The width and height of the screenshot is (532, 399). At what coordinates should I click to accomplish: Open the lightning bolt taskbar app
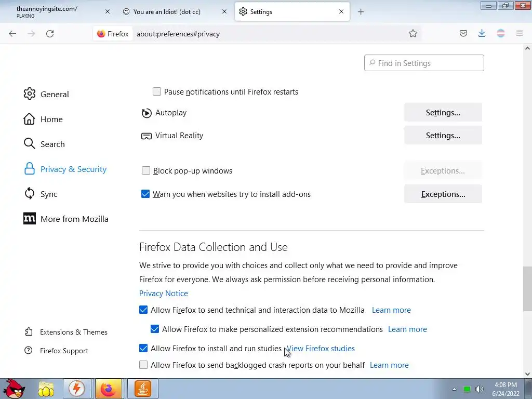tap(77, 389)
